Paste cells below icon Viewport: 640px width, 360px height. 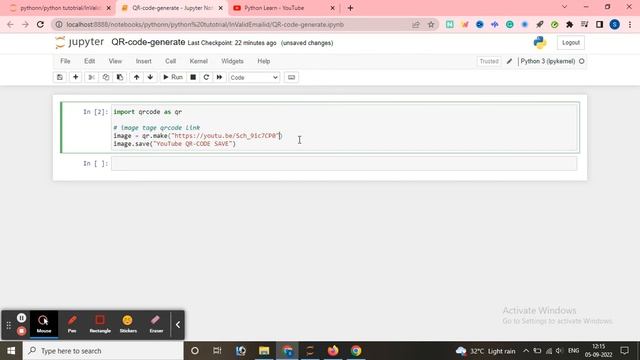point(120,77)
